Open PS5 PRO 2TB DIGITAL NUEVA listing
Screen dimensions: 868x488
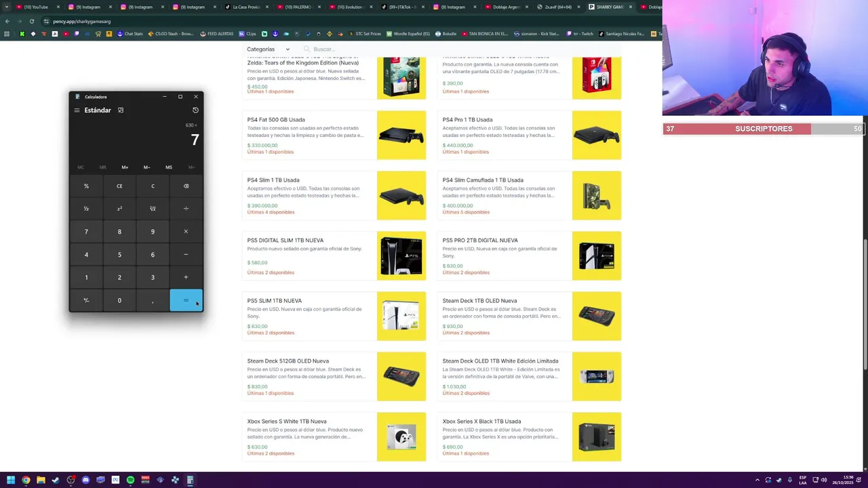point(530,256)
